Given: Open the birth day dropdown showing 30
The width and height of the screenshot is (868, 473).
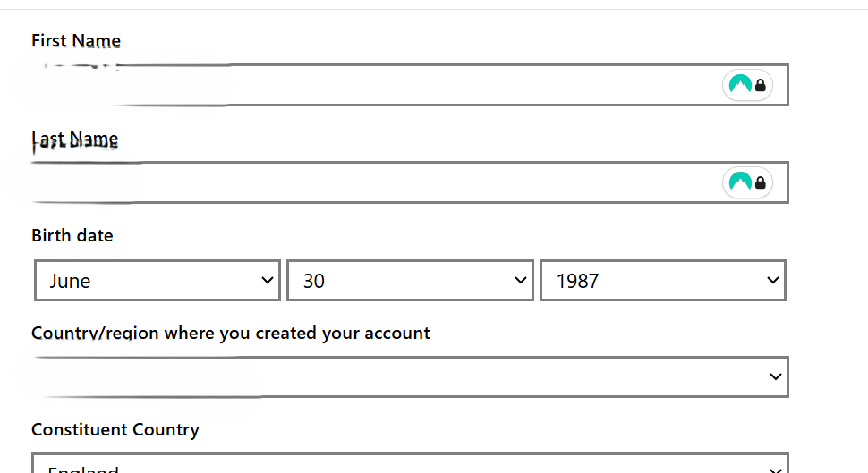Looking at the screenshot, I should pos(410,281).
